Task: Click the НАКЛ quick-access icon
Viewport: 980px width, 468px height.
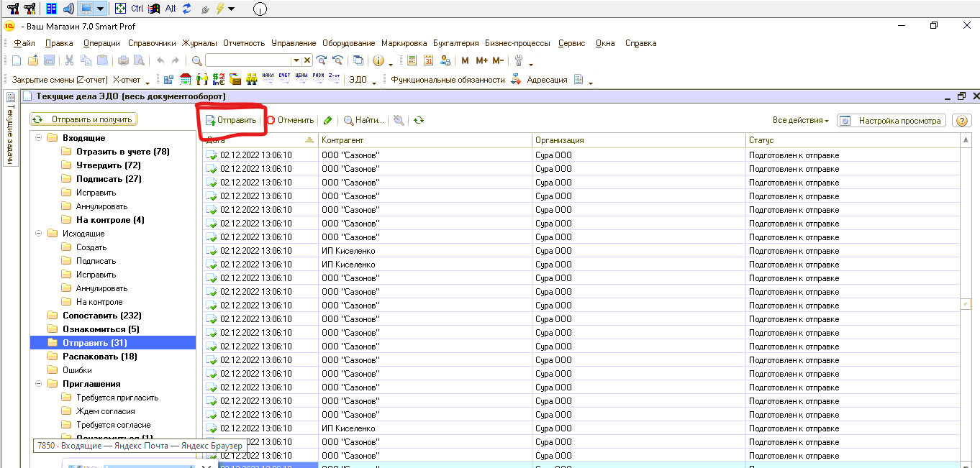Action: point(268,79)
